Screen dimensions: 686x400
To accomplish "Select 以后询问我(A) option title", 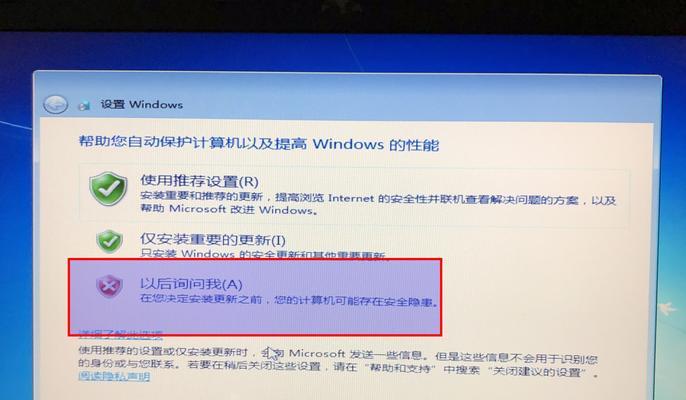I will pos(191,284).
